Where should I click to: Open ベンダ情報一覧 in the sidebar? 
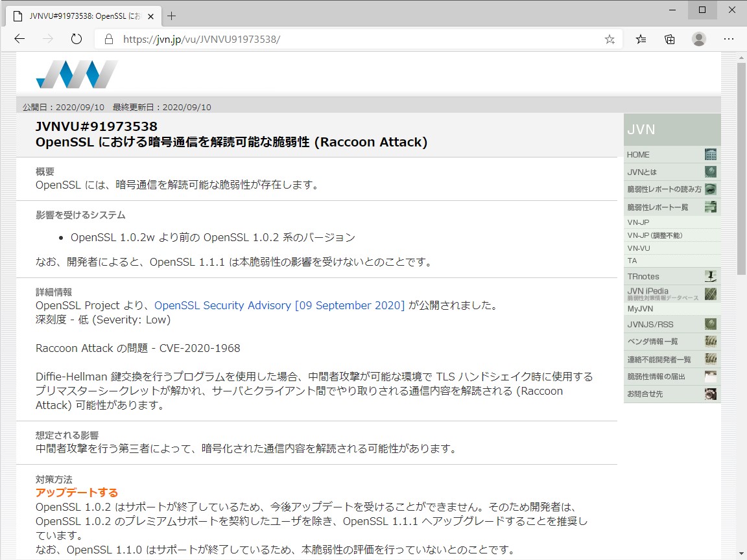[x=672, y=342]
